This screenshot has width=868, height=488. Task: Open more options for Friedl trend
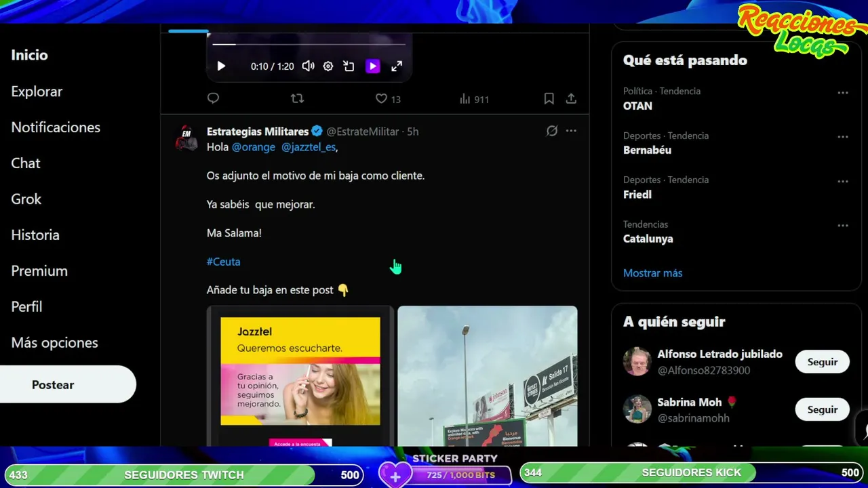[843, 182]
